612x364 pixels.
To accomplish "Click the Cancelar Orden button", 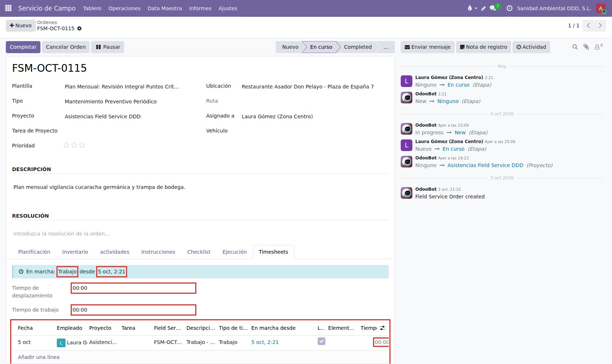I will (x=66, y=47).
